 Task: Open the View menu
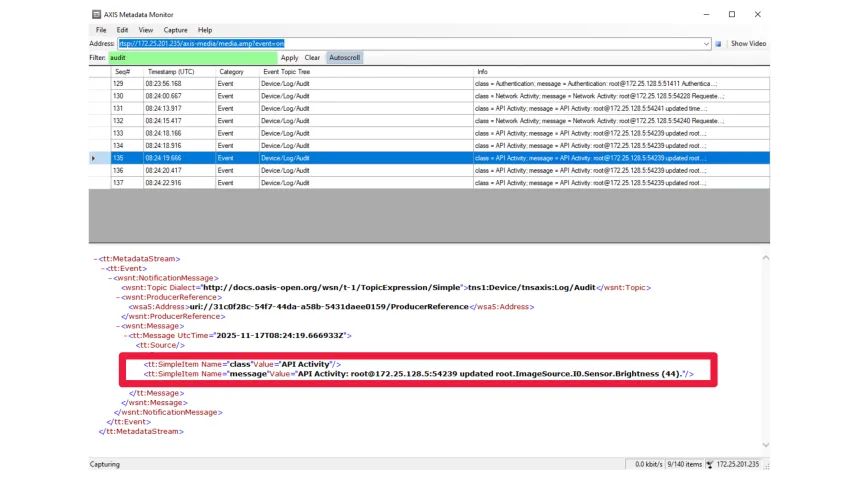pyautogui.click(x=145, y=30)
